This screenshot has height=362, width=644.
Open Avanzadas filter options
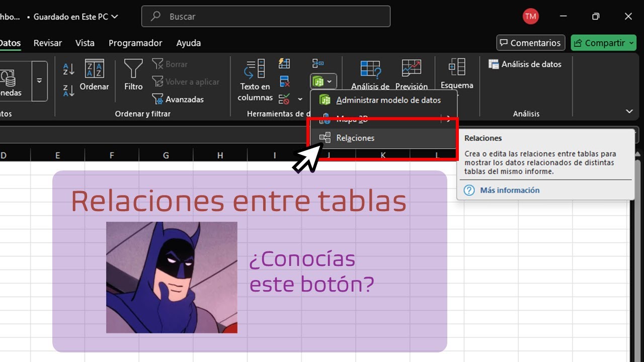[x=178, y=99]
